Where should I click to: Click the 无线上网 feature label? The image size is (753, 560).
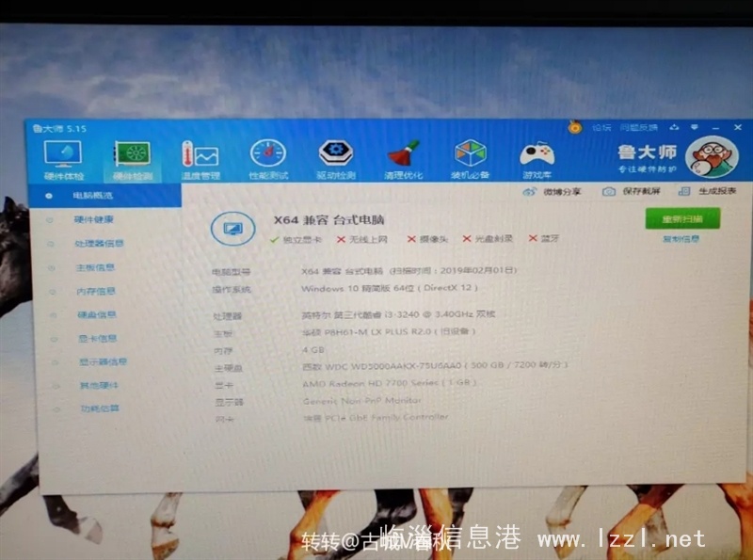point(362,239)
